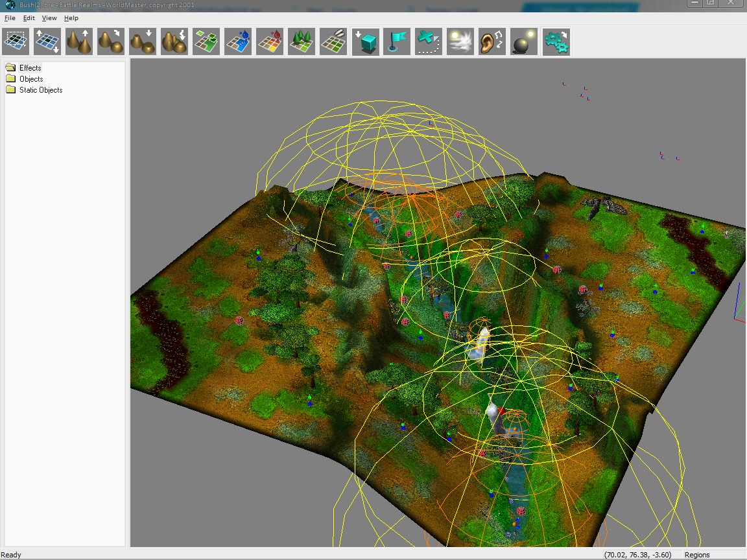Choose the red drop tile paint tool

point(270,41)
